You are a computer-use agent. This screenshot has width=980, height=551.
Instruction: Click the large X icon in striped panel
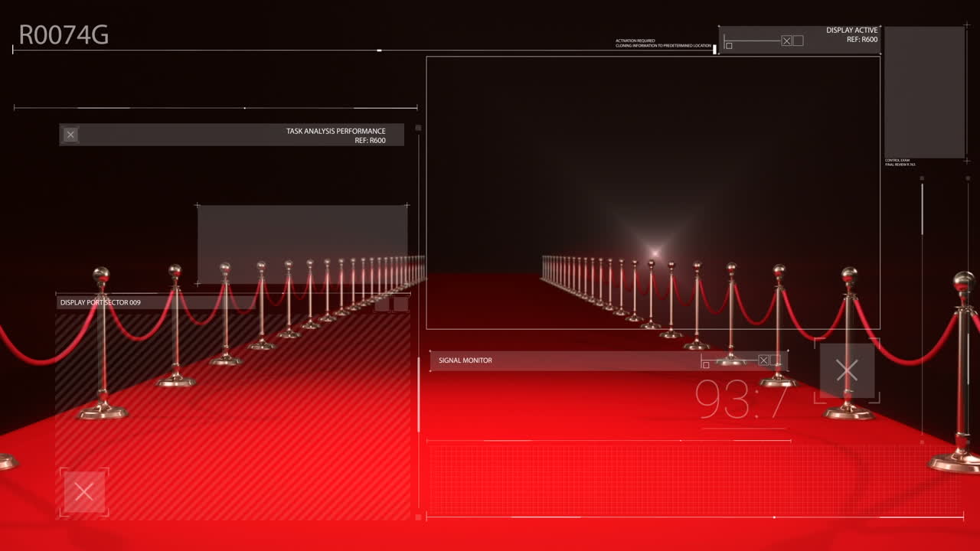pyautogui.click(x=84, y=491)
